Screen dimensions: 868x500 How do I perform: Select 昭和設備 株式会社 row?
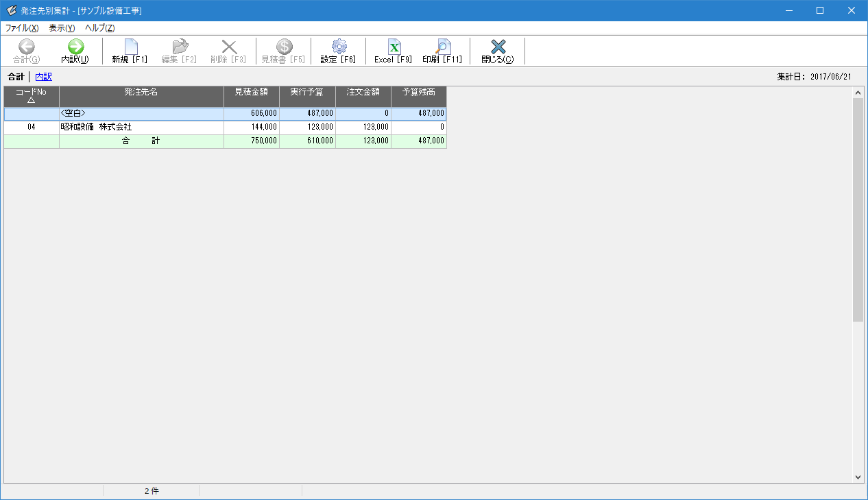pyautogui.click(x=225, y=128)
